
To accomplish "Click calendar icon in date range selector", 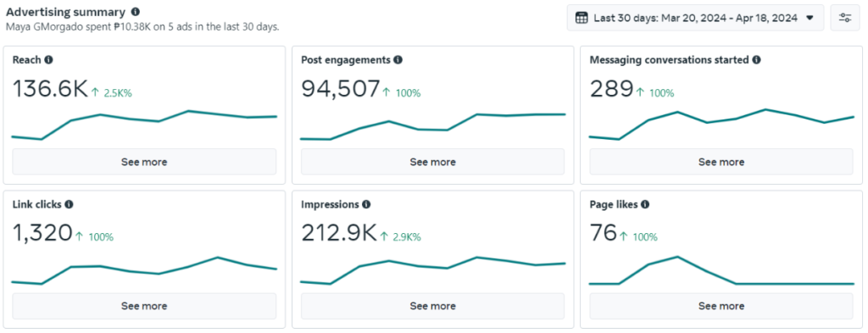I will pyautogui.click(x=581, y=18).
